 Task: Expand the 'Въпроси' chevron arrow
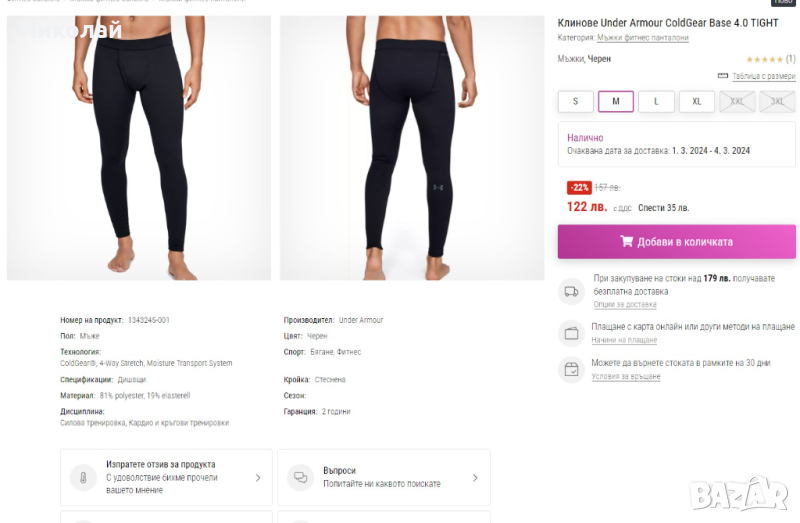point(476,478)
